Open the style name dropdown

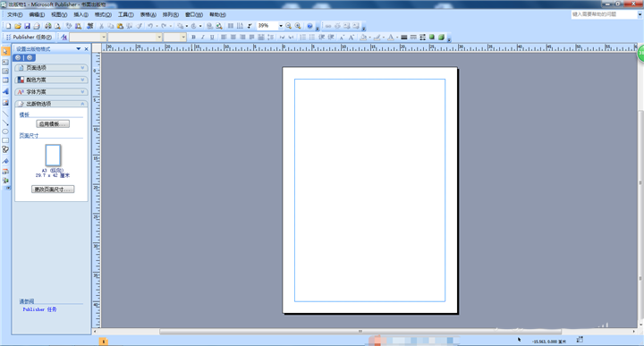point(104,38)
